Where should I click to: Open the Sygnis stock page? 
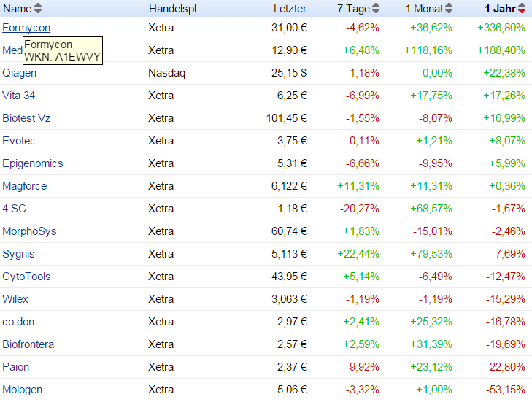coord(19,254)
